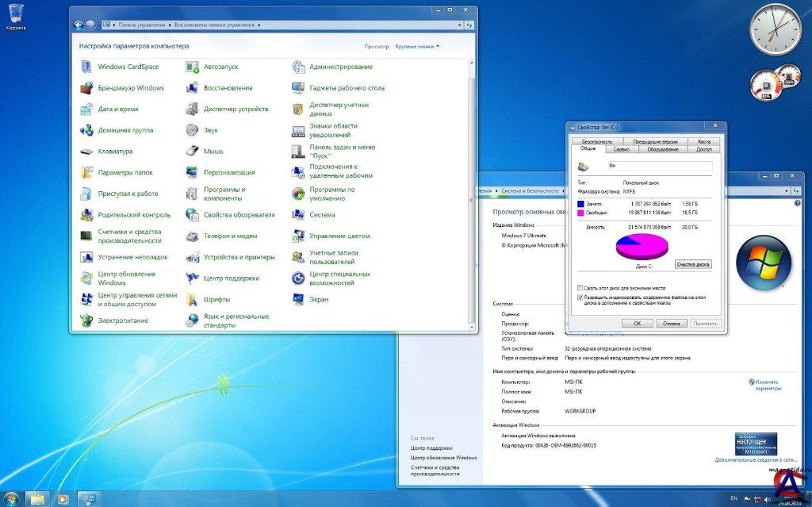Open Центр поддержки link in System sidebar
Screen dimensions: 812x507
431,448
